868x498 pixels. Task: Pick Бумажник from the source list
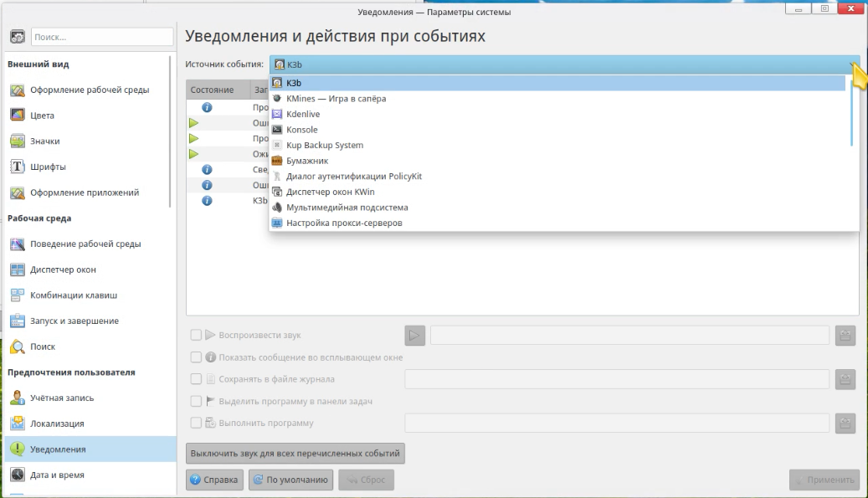(557, 161)
